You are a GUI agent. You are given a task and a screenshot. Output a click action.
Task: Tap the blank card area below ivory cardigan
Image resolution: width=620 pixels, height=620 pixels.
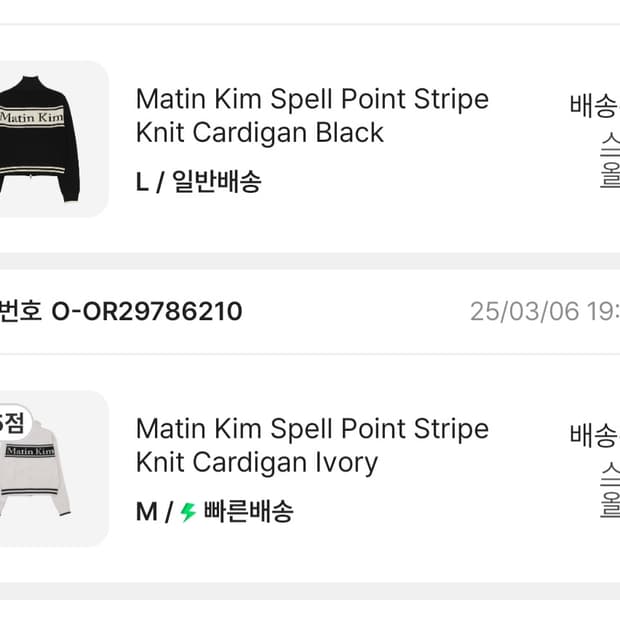(x=310, y=566)
